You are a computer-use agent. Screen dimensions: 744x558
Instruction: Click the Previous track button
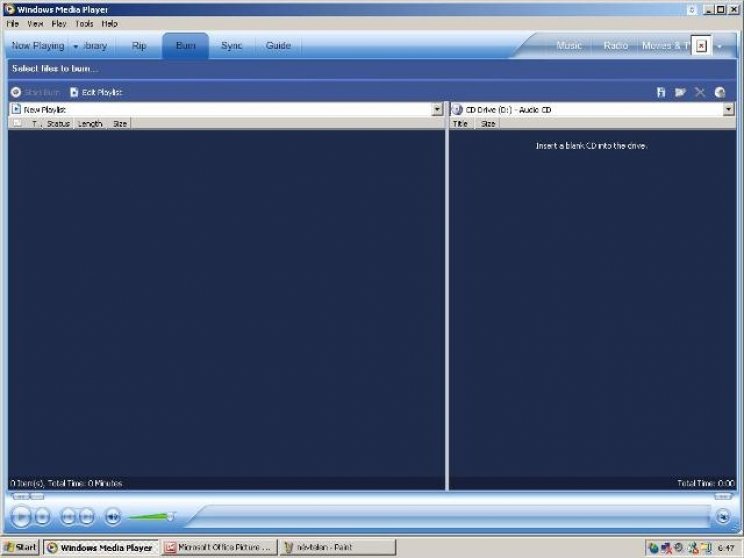(68, 517)
